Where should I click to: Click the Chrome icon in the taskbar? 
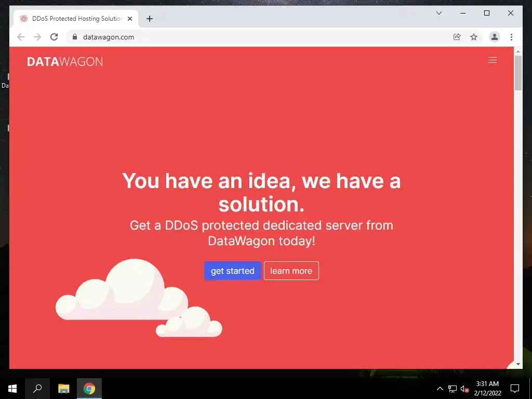89,389
